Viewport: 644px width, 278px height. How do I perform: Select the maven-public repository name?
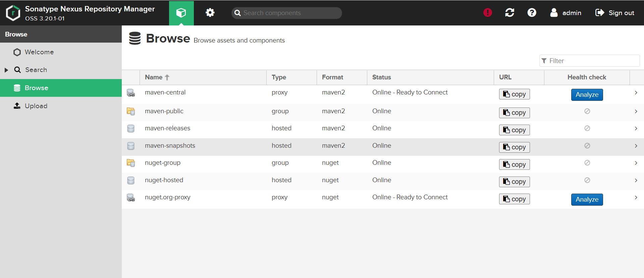point(164,111)
